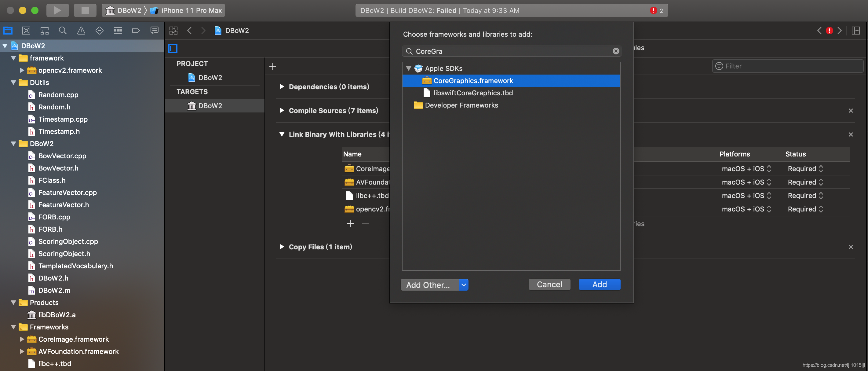The width and height of the screenshot is (868, 371).
Task: Click the related items grid icon
Action: [x=173, y=31]
